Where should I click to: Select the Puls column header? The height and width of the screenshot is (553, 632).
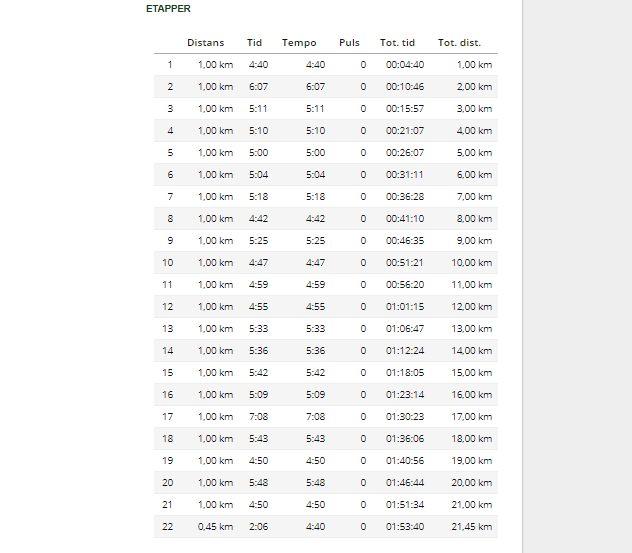[x=349, y=43]
